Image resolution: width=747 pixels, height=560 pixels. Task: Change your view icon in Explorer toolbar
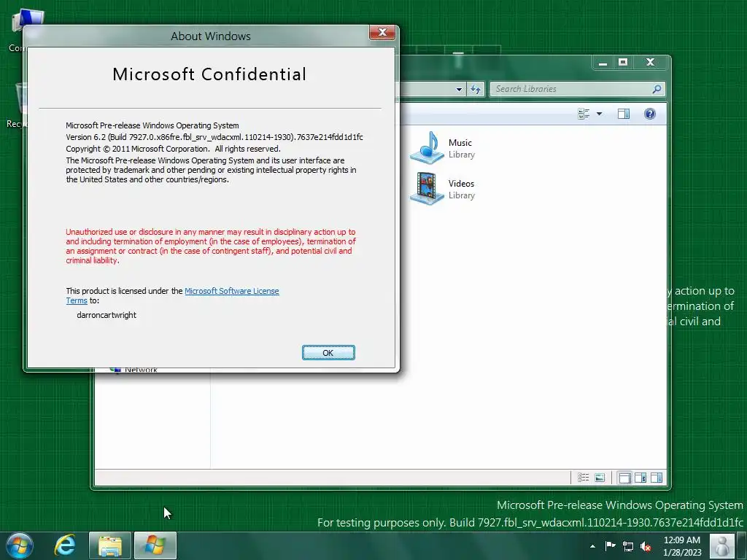(584, 114)
